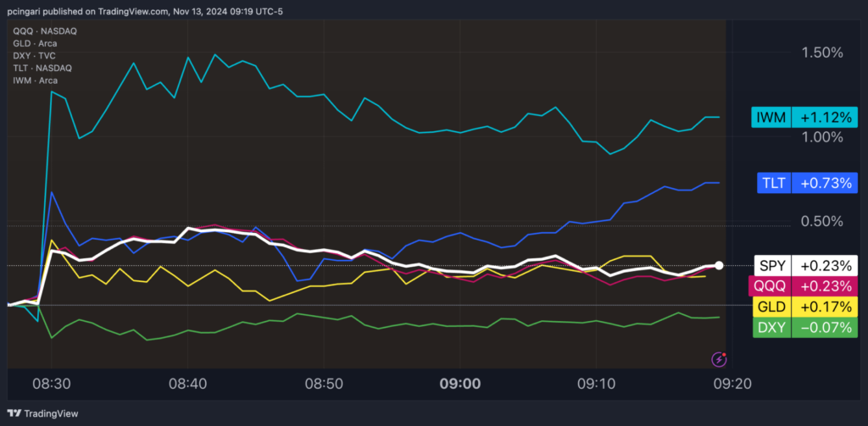Select the QQQ · NASDAQ legend entry

click(45, 32)
